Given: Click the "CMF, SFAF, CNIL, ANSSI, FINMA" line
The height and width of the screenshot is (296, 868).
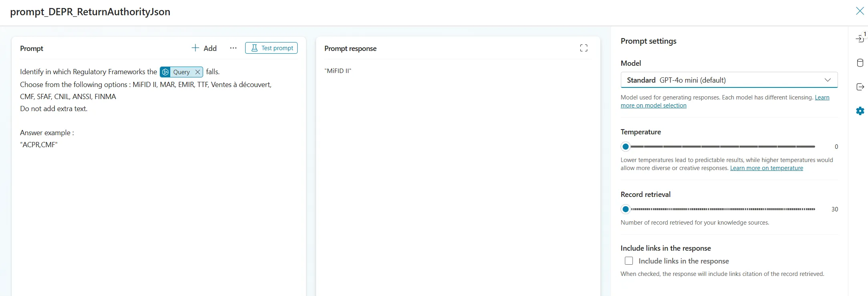Looking at the screenshot, I should pos(68,97).
